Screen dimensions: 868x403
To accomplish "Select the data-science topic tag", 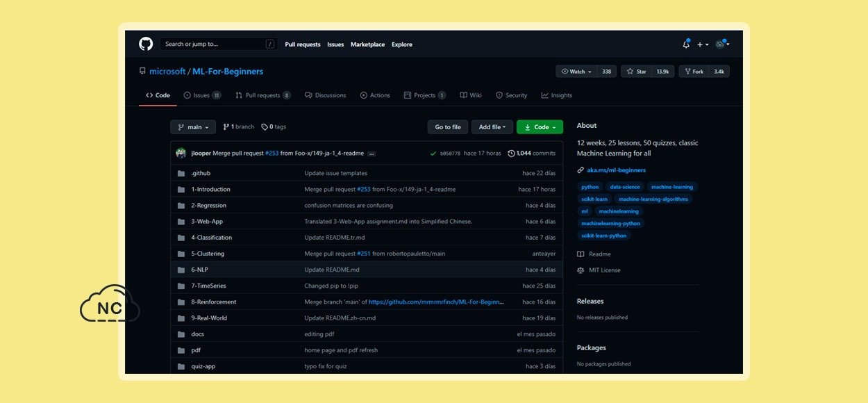I will [x=624, y=187].
